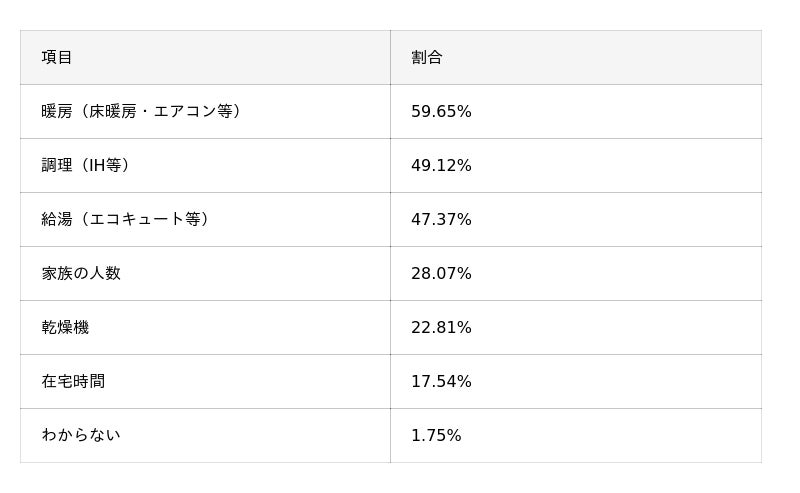
Task: Click the item label for 17.54%
Action: [73, 381]
